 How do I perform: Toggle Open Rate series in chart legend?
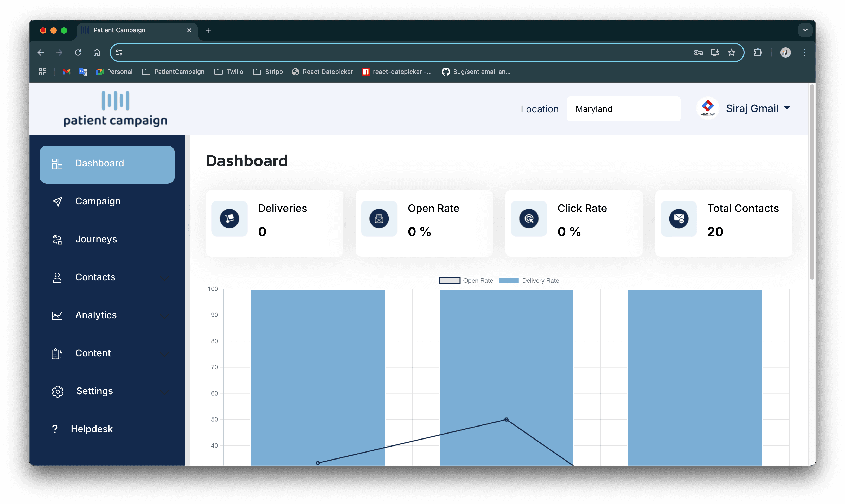pyautogui.click(x=466, y=281)
